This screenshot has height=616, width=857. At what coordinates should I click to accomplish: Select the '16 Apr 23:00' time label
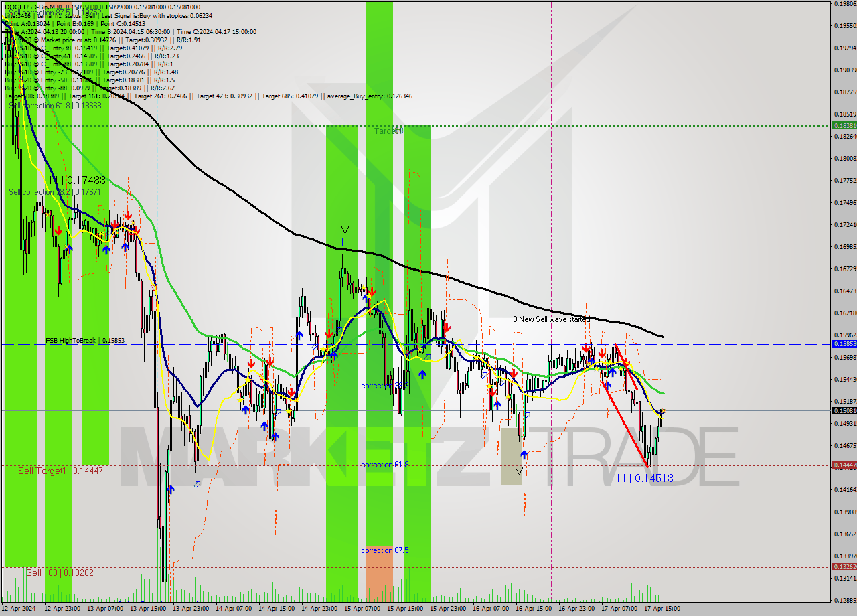[x=576, y=609]
